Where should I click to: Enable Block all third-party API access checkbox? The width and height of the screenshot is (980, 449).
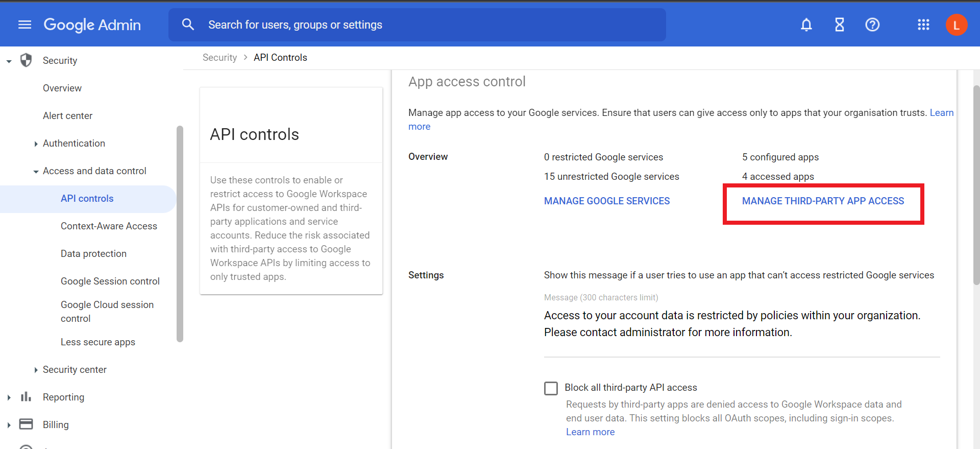[551, 388]
